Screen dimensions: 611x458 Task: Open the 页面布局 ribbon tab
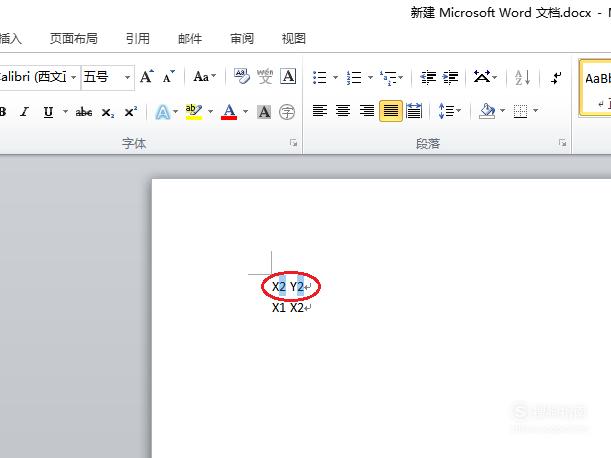coord(74,39)
